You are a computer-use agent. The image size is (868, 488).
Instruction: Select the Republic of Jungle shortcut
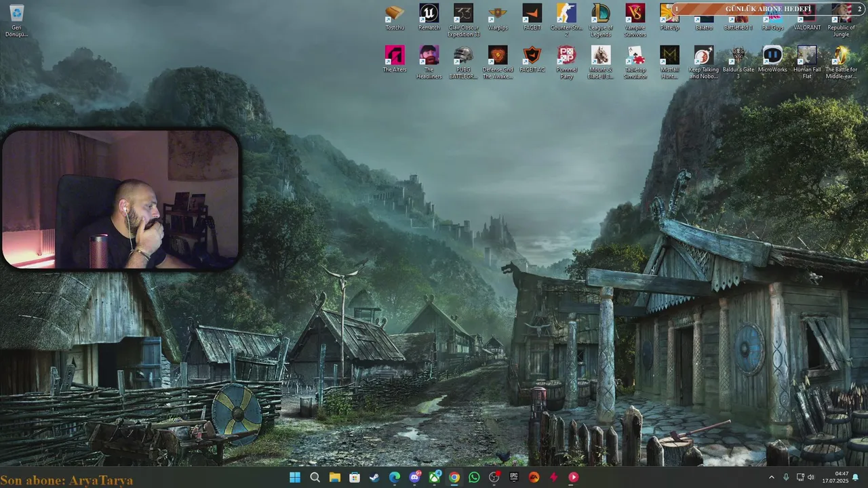click(842, 22)
